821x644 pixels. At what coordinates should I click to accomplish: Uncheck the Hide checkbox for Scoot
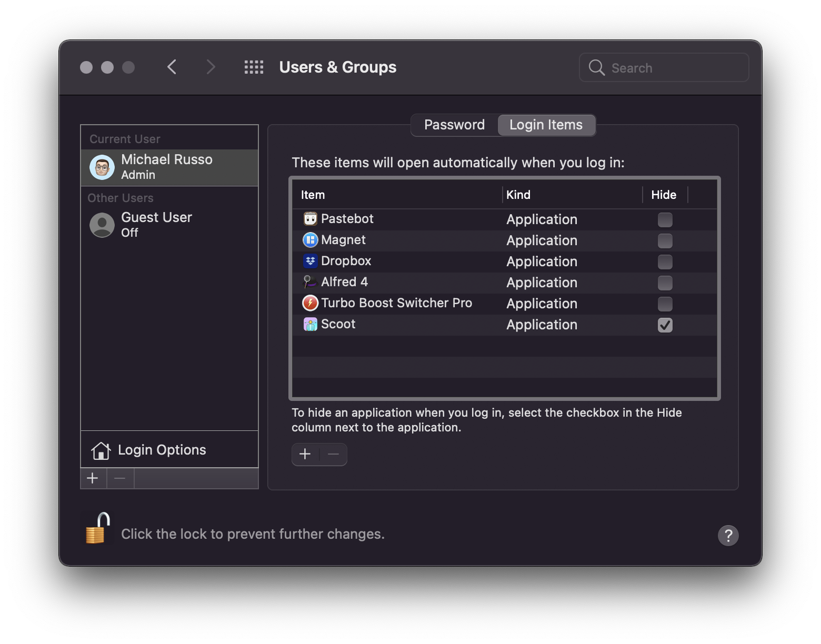(665, 325)
